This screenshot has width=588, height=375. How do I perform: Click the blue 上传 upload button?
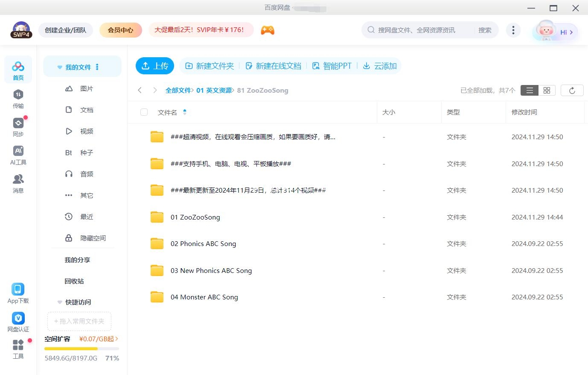tap(155, 66)
